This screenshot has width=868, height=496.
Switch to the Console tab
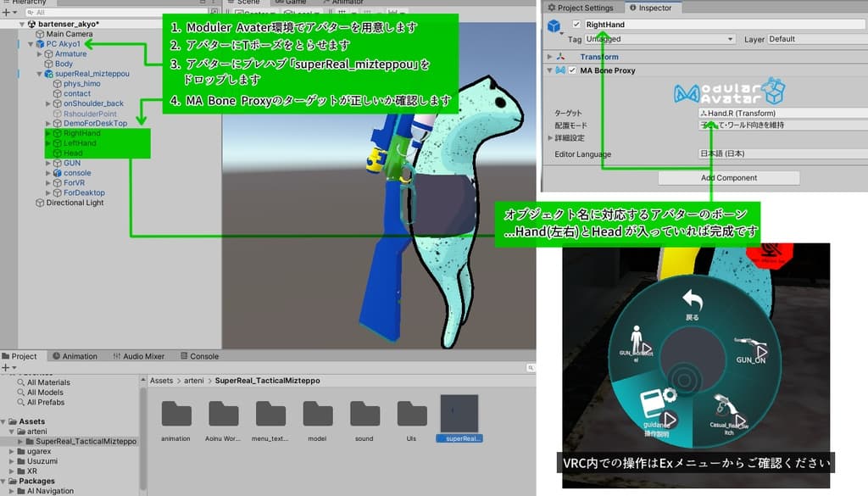coord(199,356)
